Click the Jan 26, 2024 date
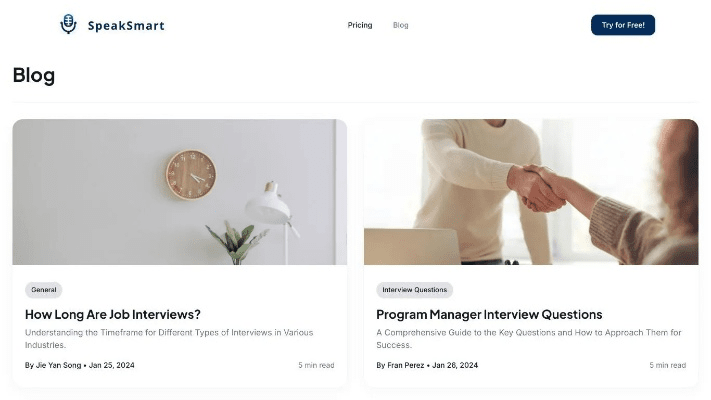Image resolution: width=711 pixels, height=400 pixels. tap(455, 365)
